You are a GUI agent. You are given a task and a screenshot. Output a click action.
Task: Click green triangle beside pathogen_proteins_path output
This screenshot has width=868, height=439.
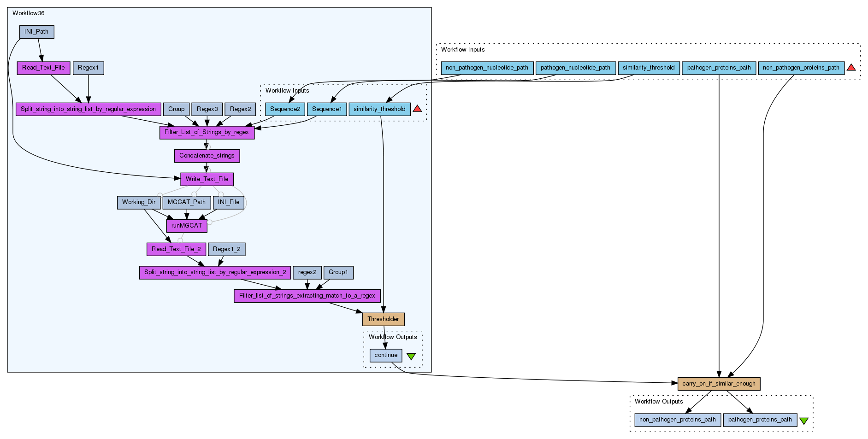[x=803, y=421]
